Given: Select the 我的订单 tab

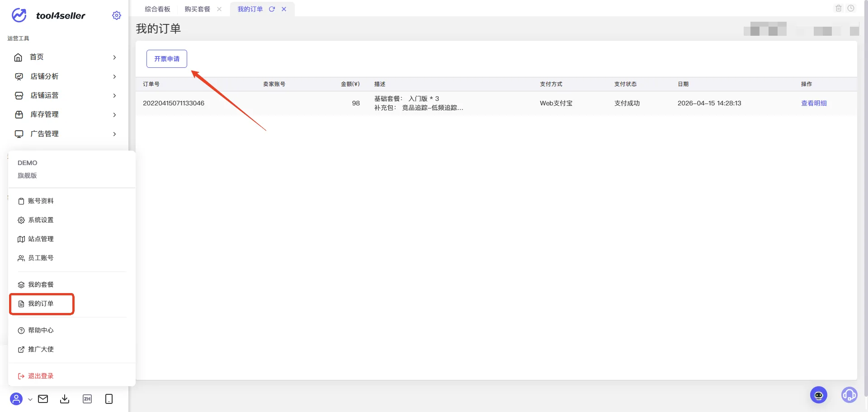Looking at the screenshot, I should (250, 9).
